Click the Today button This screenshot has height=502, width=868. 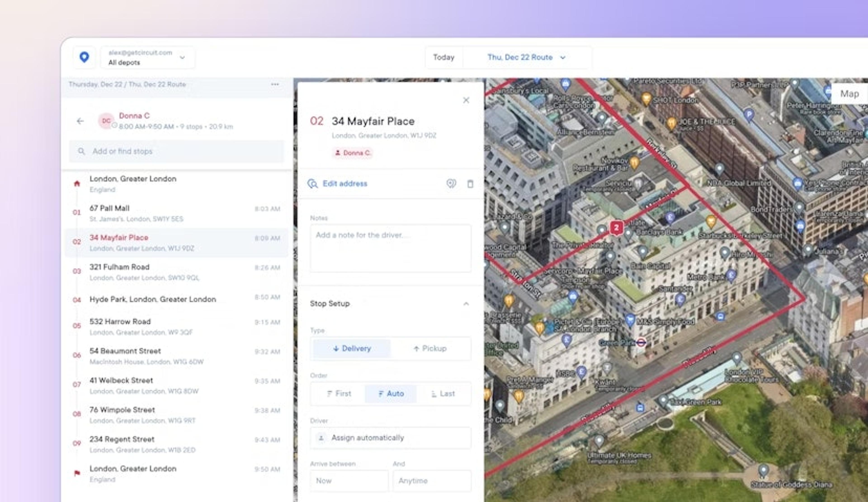443,57
